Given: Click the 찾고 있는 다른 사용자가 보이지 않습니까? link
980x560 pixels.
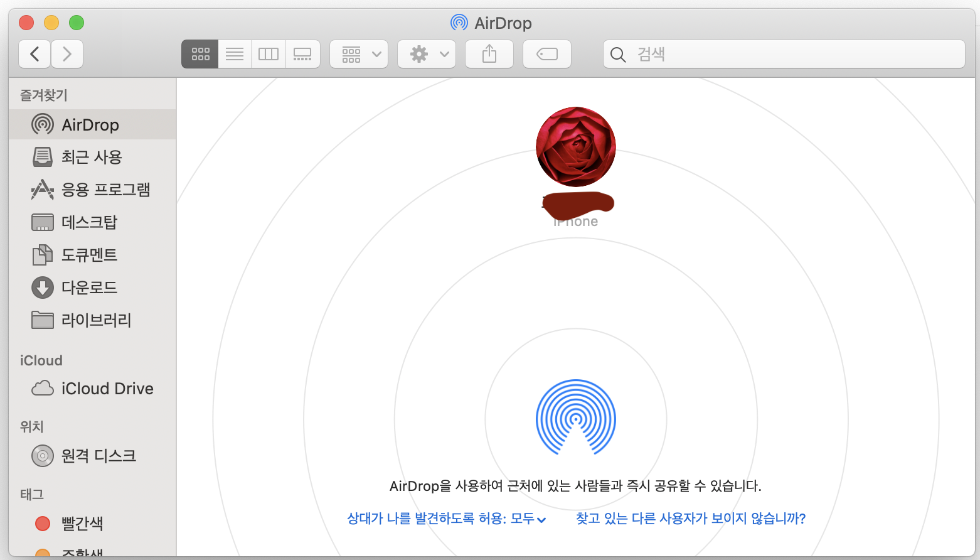Looking at the screenshot, I should coord(691,519).
